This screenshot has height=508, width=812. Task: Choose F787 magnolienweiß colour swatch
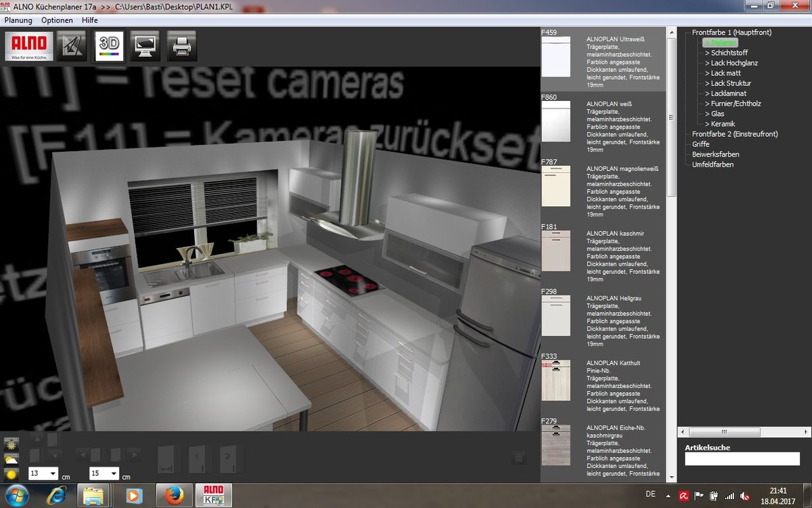tap(556, 186)
